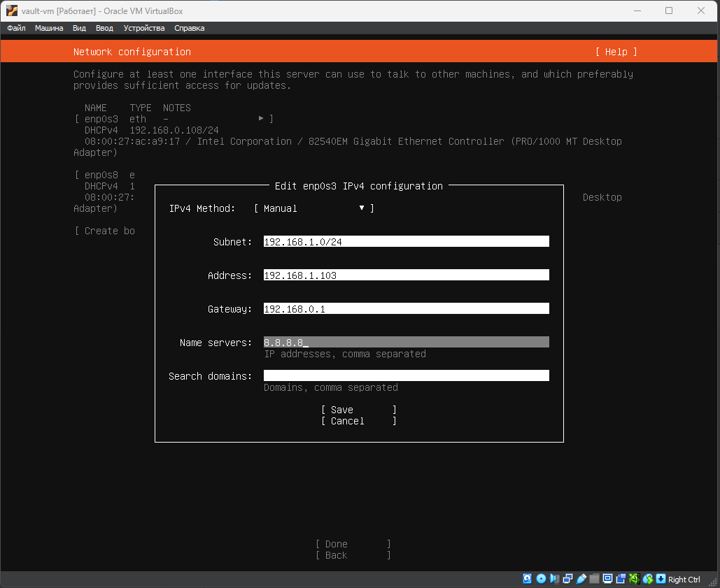This screenshot has height=588, width=720.
Task: Click the optical disk status icon
Action: pos(541,579)
